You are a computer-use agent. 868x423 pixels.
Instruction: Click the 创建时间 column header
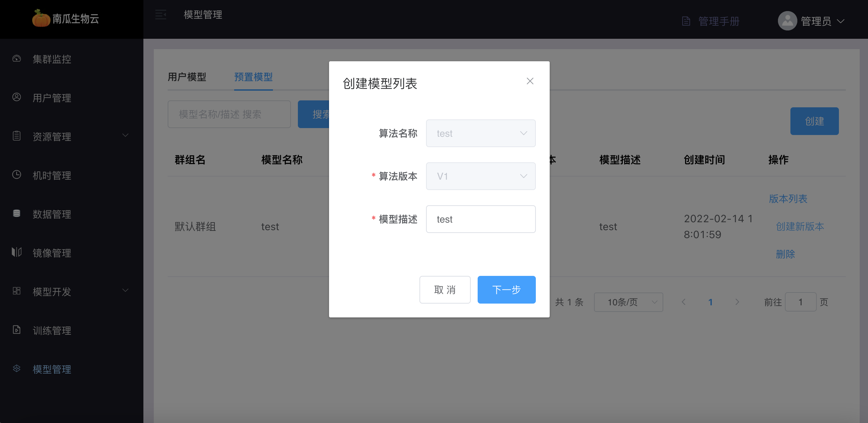705,160
